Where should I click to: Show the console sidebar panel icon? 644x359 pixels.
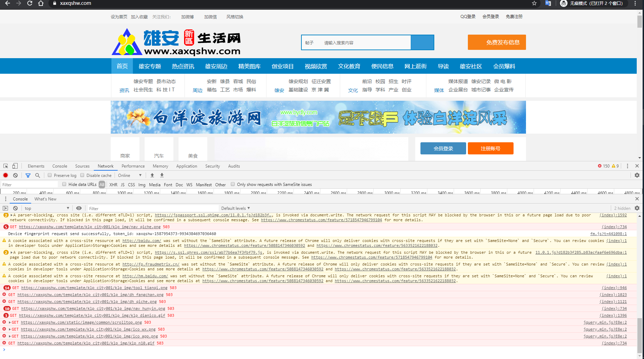tap(6, 208)
